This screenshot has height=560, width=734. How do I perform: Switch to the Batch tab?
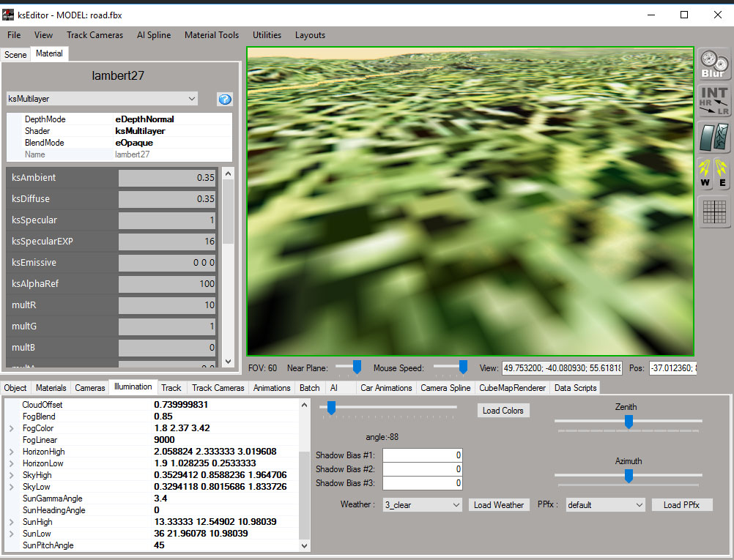pos(310,388)
